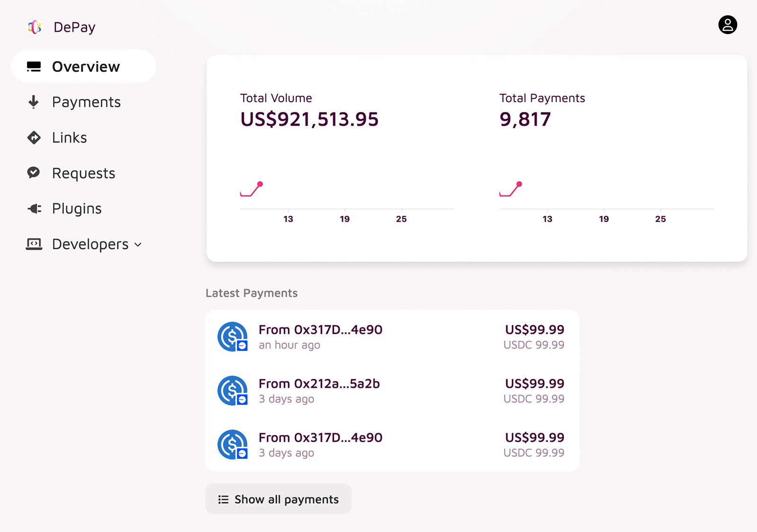This screenshot has width=757, height=532.
Task: Click the Requests checkmark bubble icon
Action: tap(34, 173)
